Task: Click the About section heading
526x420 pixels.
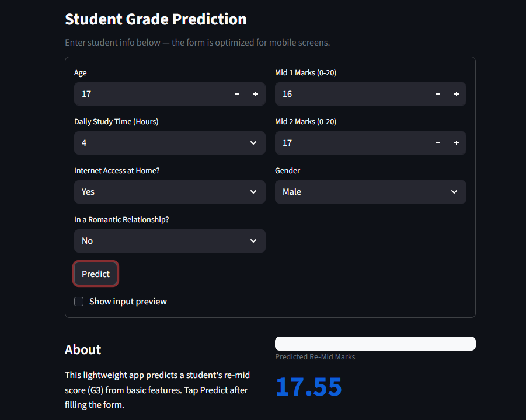Action: click(83, 349)
